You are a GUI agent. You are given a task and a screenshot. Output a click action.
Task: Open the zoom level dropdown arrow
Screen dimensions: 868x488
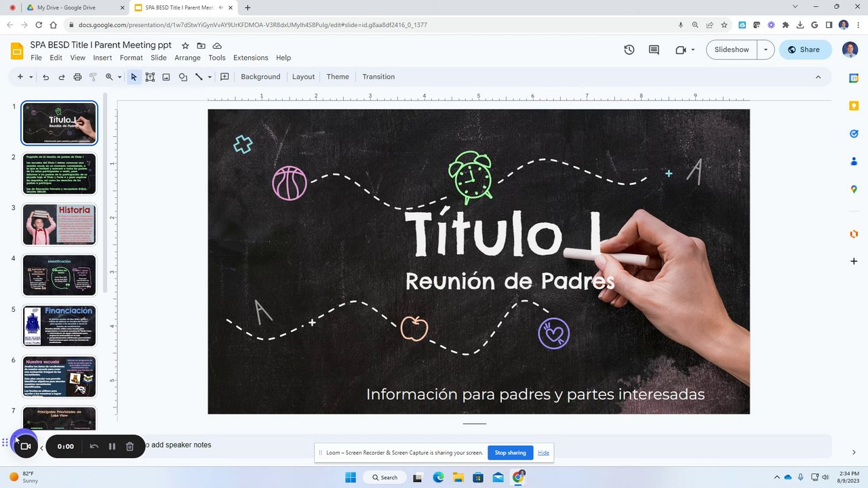coord(119,77)
